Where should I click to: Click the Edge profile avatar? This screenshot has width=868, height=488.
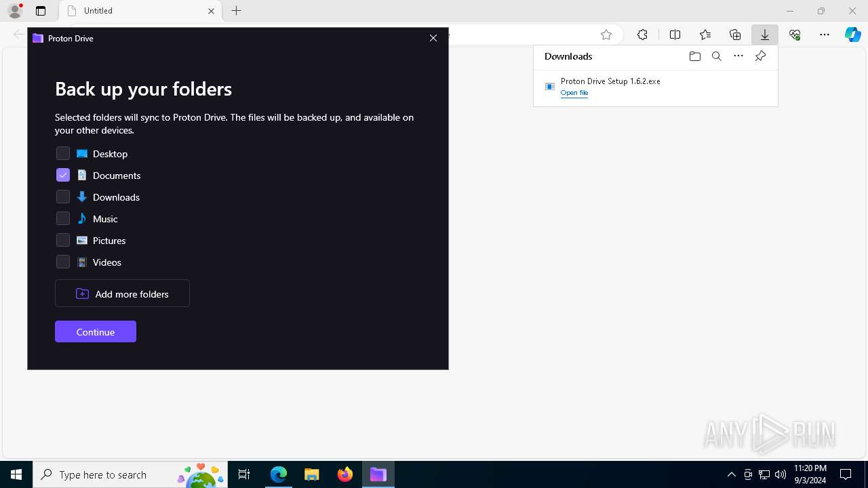15,11
